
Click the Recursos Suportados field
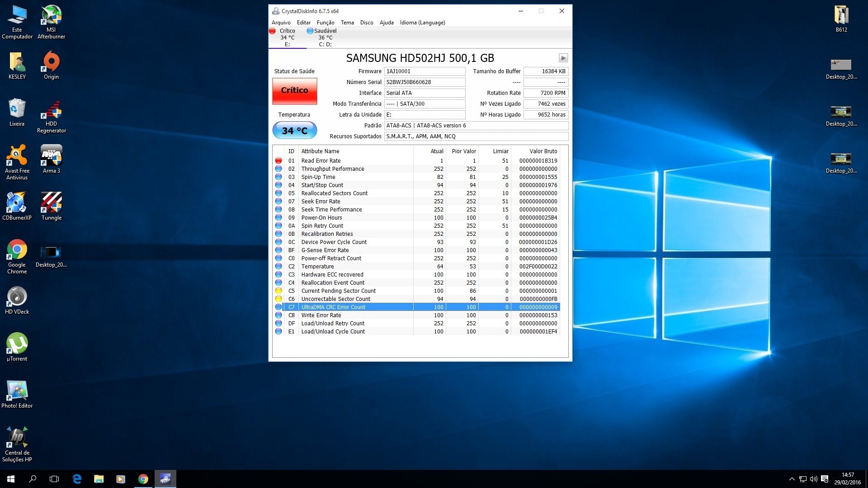pyautogui.click(x=476, y=136)
